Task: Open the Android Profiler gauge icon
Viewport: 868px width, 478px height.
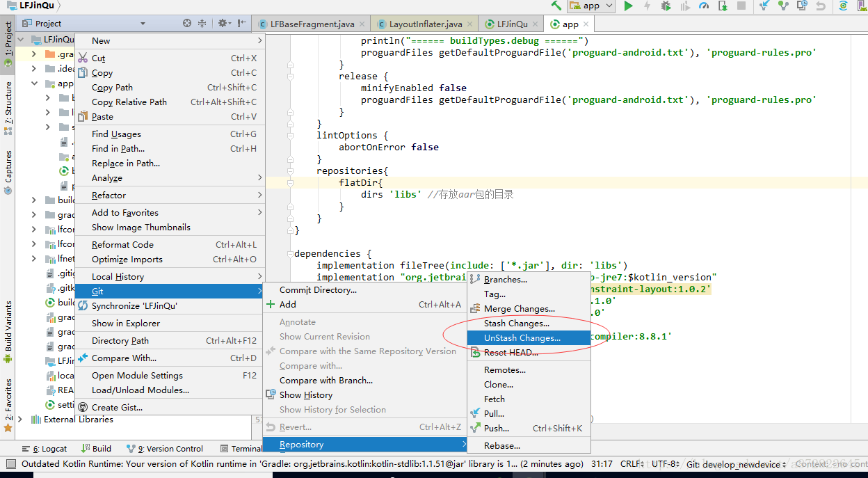Action: (x=704, y=6)
